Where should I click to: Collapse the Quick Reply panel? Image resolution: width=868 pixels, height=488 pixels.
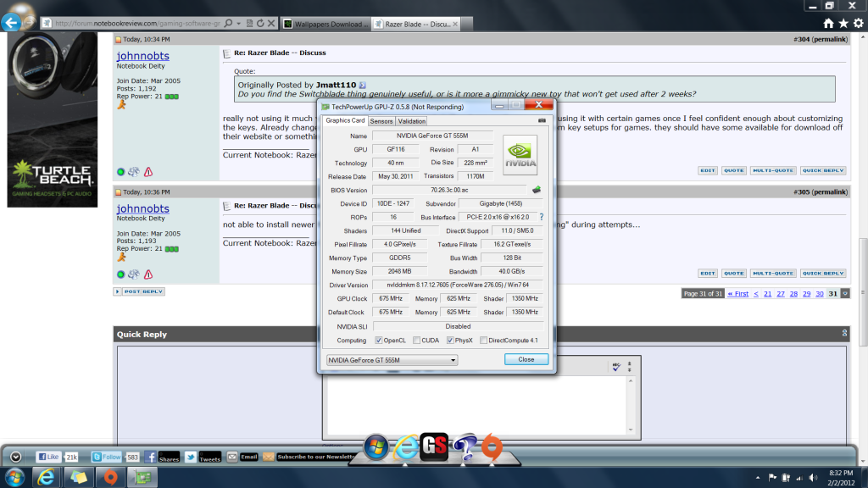tap(844, 333)
